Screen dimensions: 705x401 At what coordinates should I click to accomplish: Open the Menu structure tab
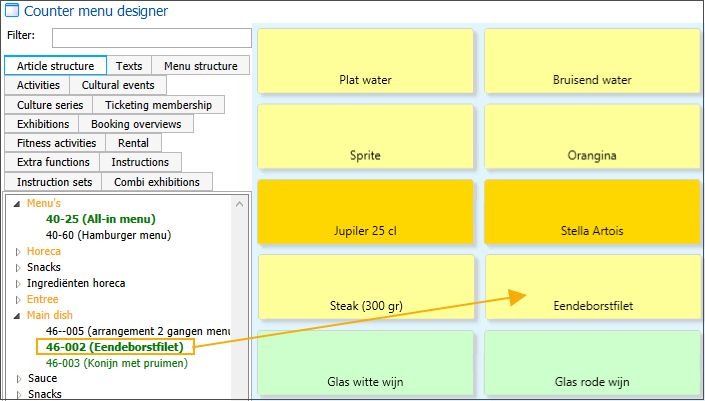click(x=200, y=66)
